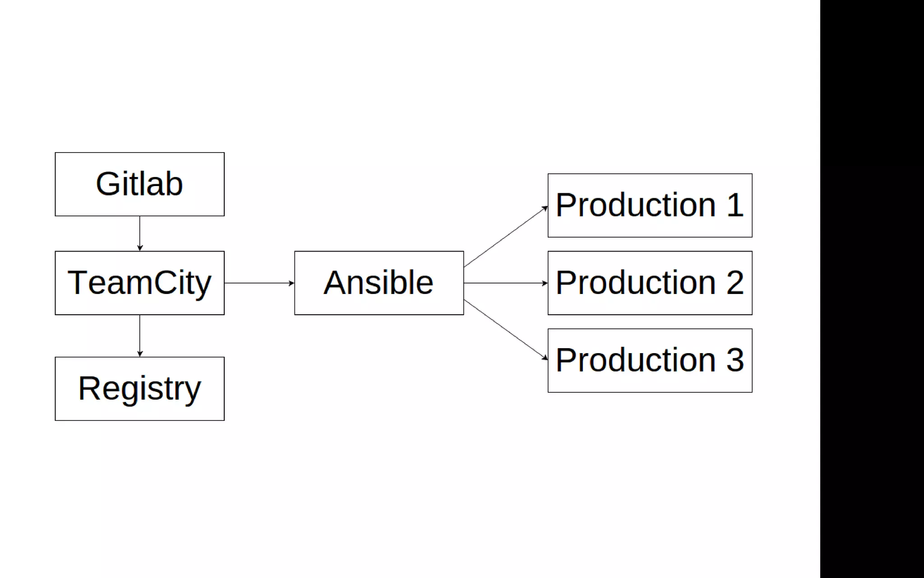Click the Gitlab box

tap(139, 184)
